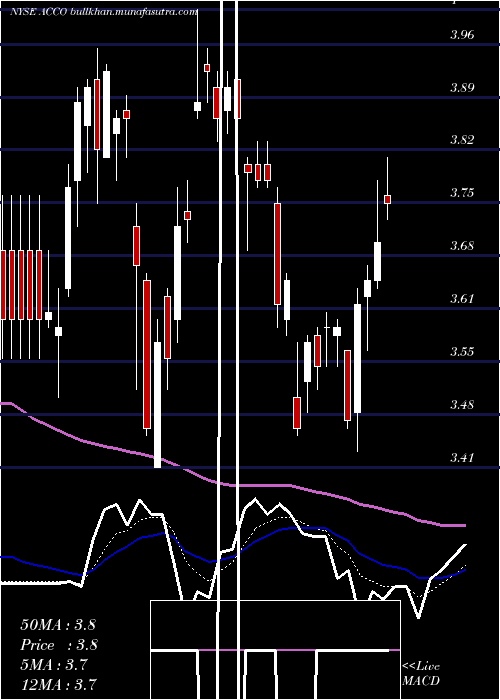Click the pink moving average line's flat right-hand end
This screenshot has height=700, width=500.
[x=453, y=525]
